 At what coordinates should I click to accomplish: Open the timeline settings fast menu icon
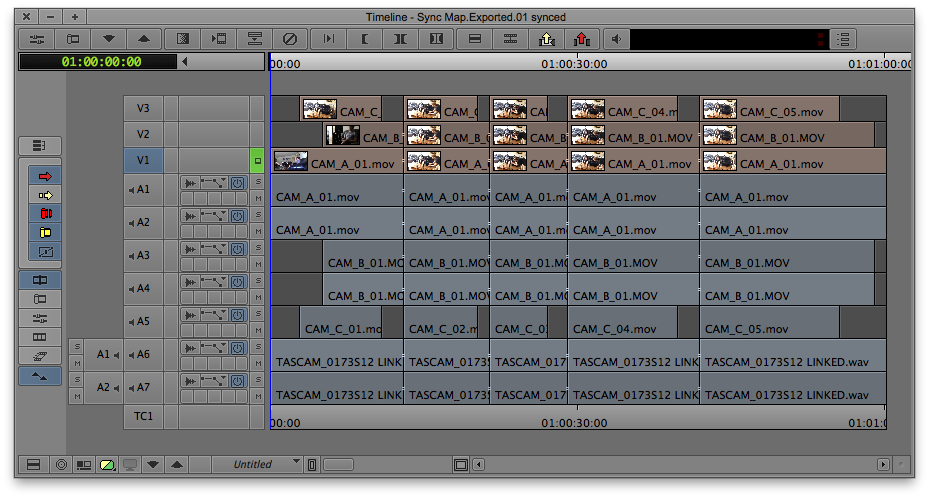click(37, 40)
